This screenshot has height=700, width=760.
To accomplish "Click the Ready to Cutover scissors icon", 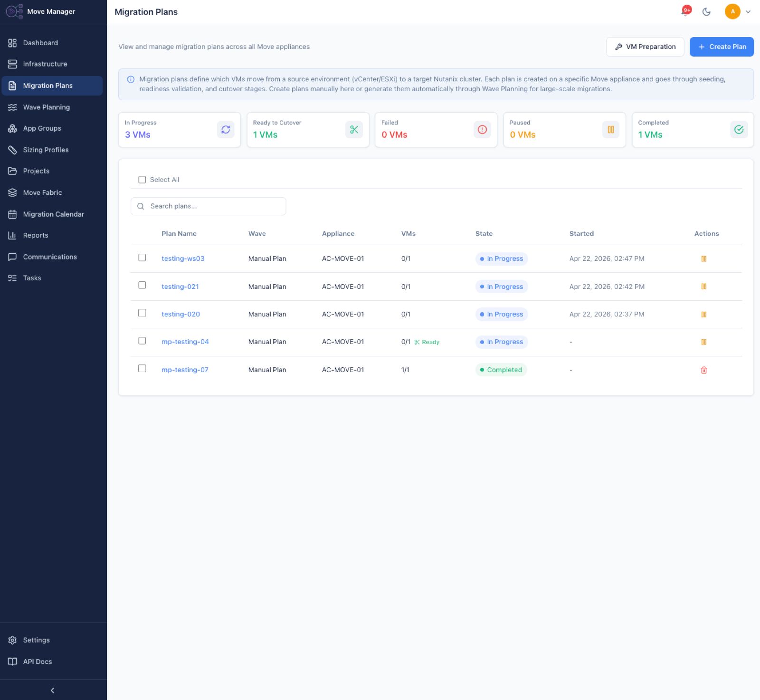I will (354, 129).
